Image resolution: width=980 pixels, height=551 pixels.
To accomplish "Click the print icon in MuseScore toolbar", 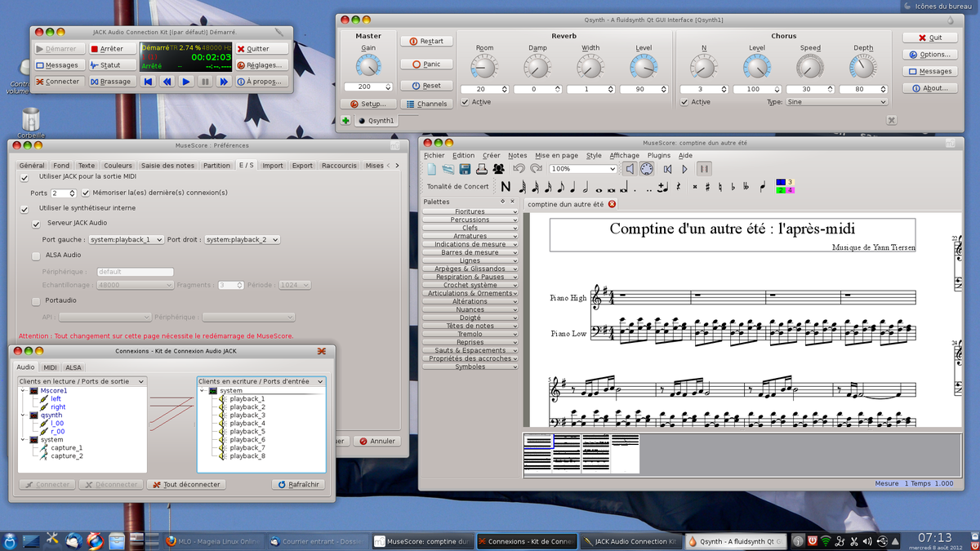I will click(482, 169).
